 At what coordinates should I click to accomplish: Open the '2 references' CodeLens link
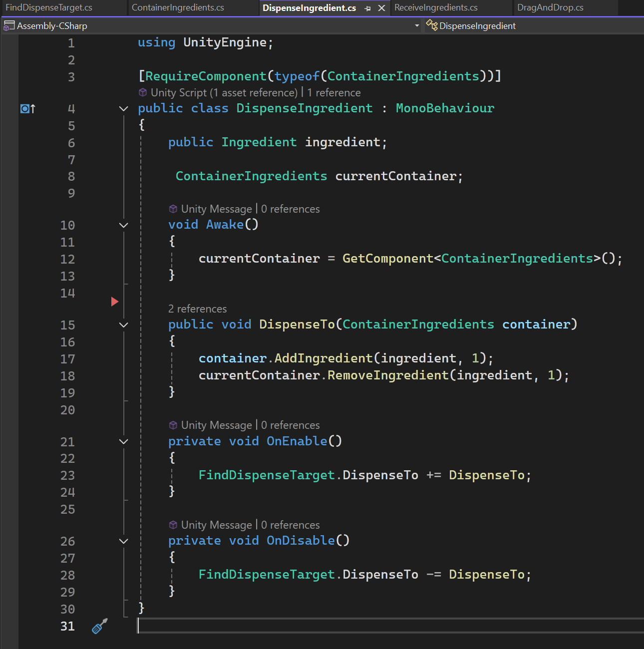(197, 309)
